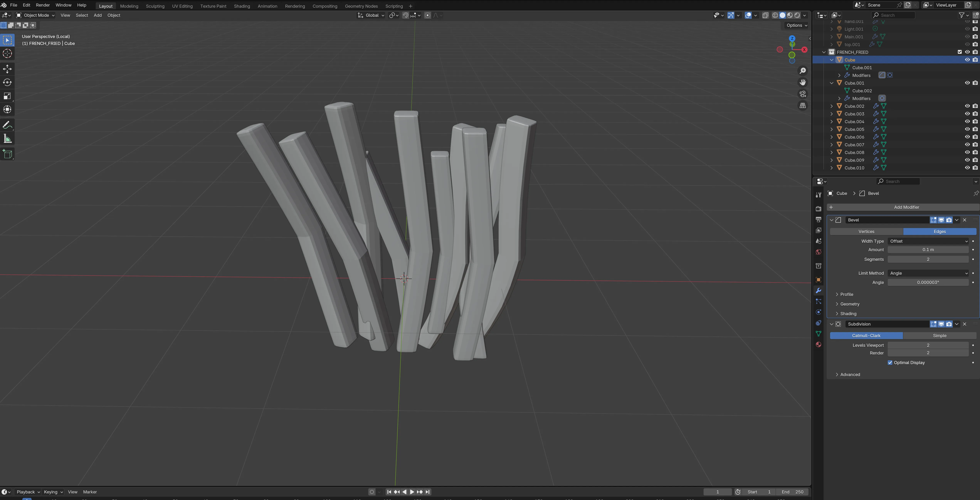Switch perspective/orthographic grid icon
Image resolution: width=980 pixels, height=500 pixels.
(803, 105)
